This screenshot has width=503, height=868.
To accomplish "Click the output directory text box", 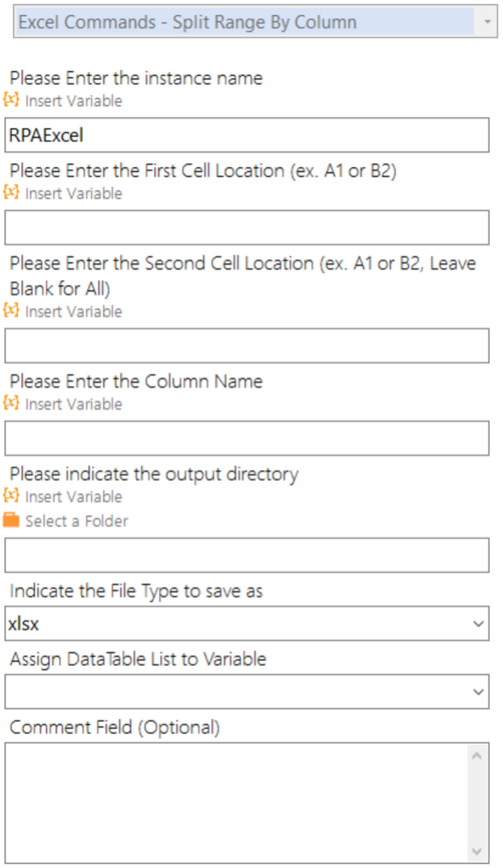I will 247,555.
